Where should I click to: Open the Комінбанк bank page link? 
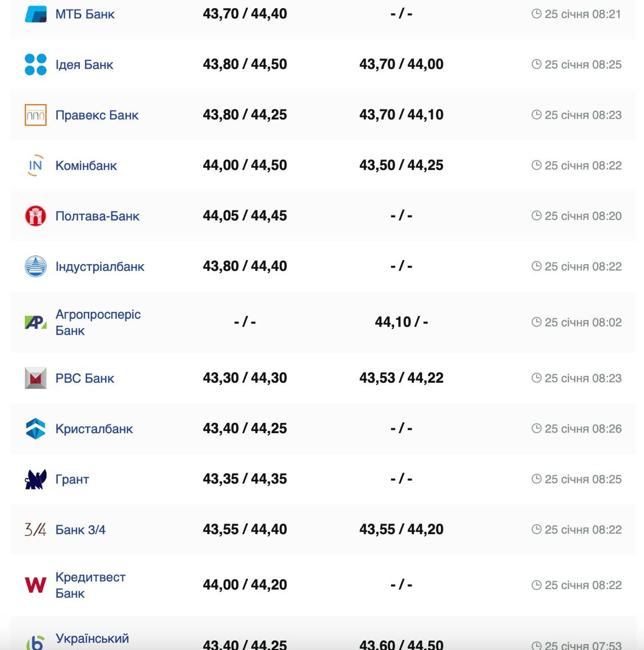[86, 166]
